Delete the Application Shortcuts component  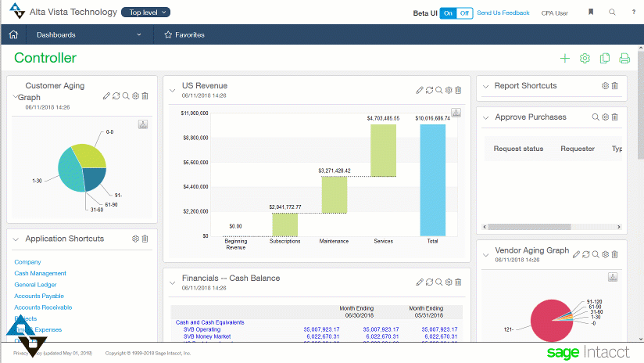[x=145, y=239]
